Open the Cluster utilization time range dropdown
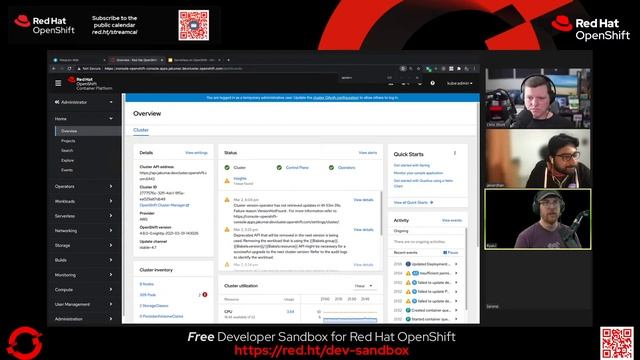 (x=363, y=286)
